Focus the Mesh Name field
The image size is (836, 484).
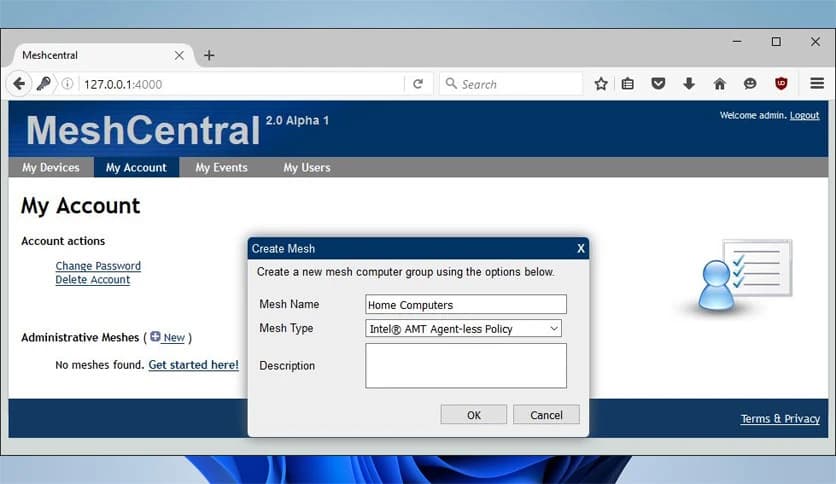click(x=466, y=304)
